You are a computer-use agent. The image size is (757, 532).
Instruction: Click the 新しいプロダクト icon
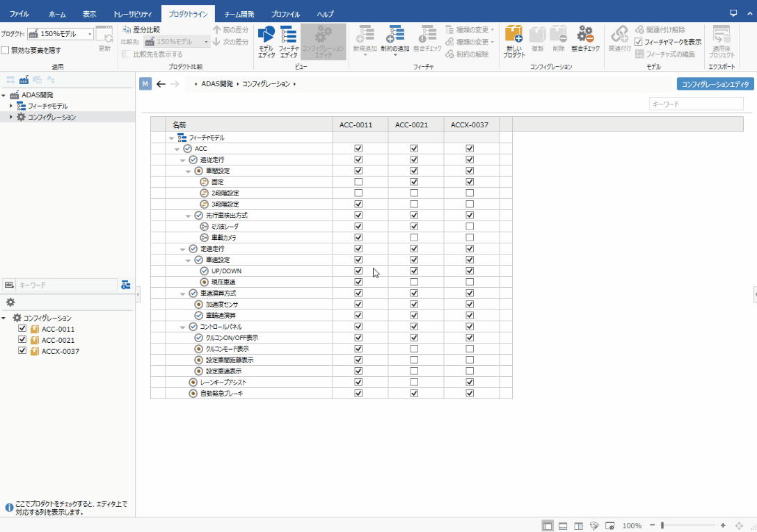coord(514,41)
